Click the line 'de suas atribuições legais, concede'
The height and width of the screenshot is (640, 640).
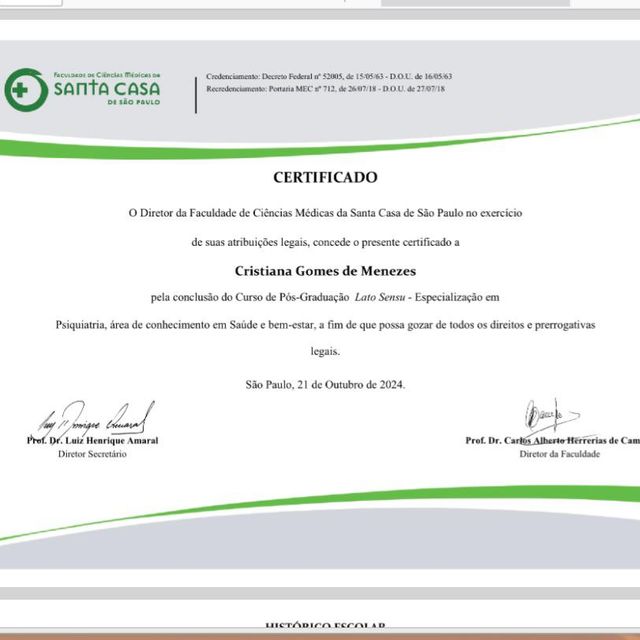325,242
